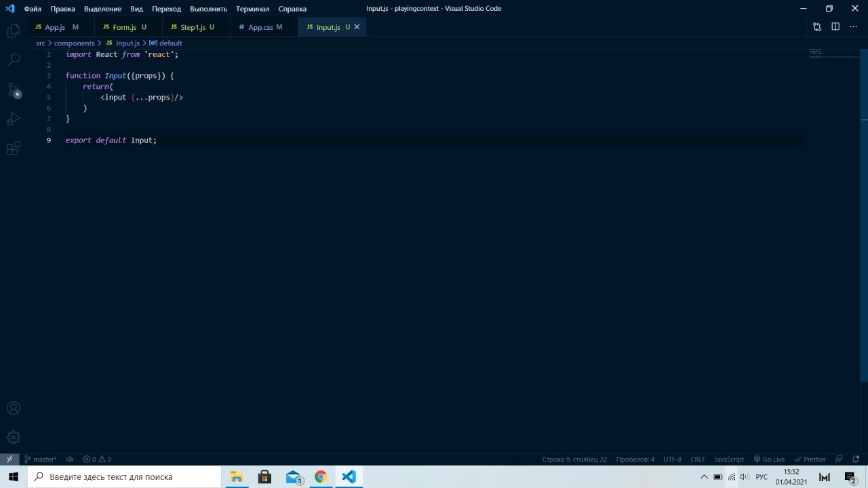Click the Windows taskbar search box
This screenshot has width=868, height=488.
pyautogui.click(x=124, y=476)
